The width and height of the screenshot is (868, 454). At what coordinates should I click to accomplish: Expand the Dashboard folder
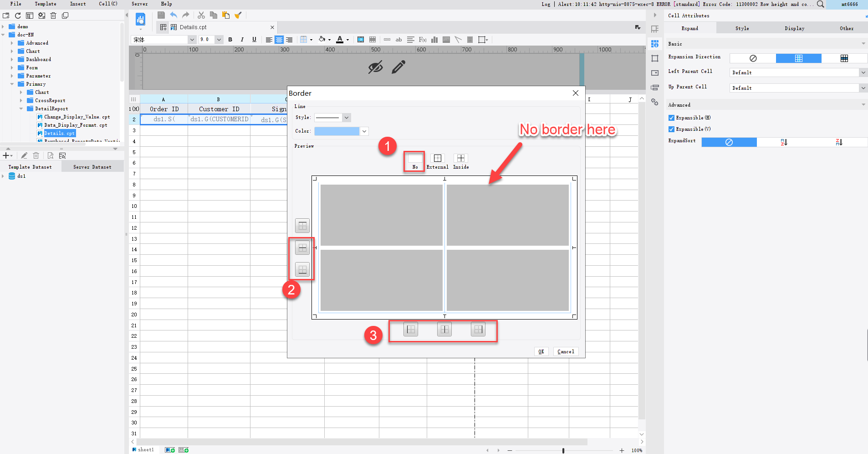[x=12, y=59]
